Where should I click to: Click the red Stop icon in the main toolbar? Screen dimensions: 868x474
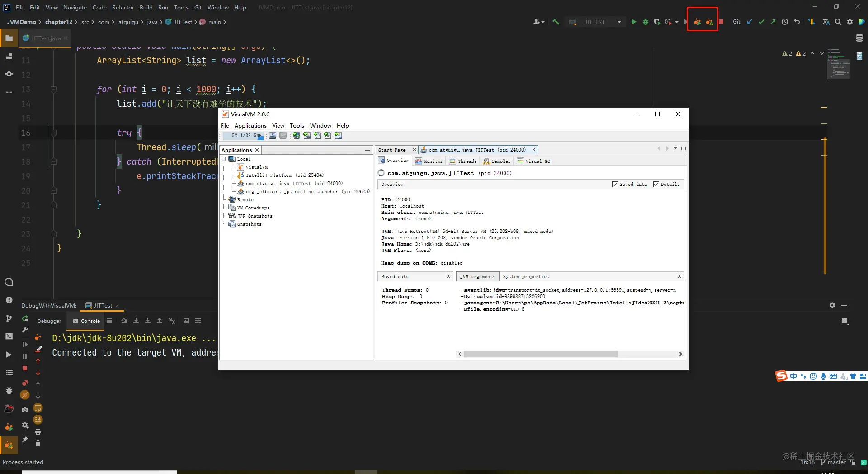click(x=722, y=22)
